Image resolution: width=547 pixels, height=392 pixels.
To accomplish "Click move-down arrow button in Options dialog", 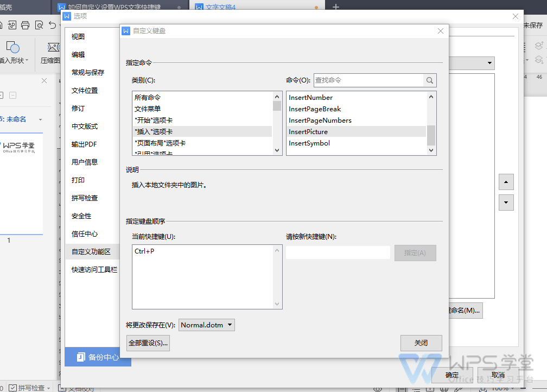I will click(506, 203).
